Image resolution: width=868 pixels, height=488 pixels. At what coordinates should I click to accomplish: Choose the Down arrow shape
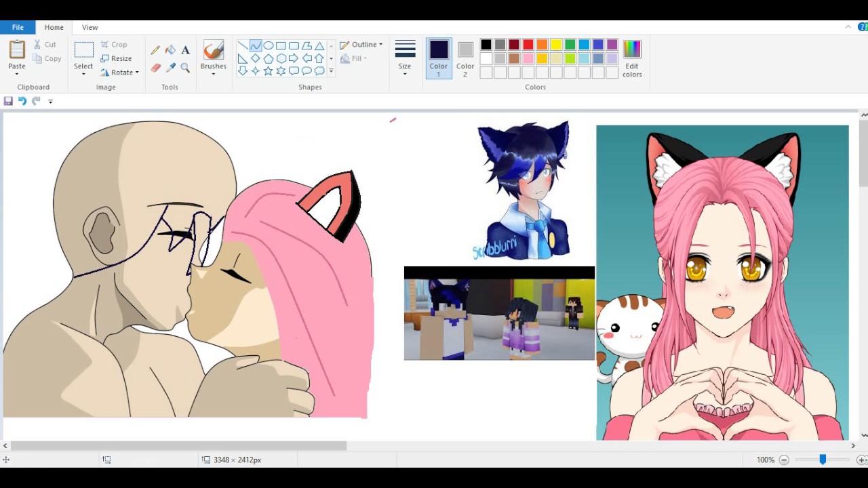pyautogui.click(x=242, y=70)
